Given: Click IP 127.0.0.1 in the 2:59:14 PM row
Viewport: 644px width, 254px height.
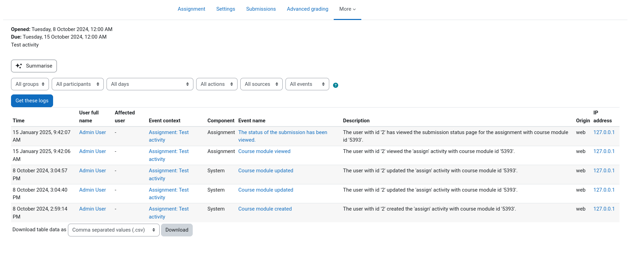Looking at the screenshot, I should pyautogui.click(x=604, y=209).
